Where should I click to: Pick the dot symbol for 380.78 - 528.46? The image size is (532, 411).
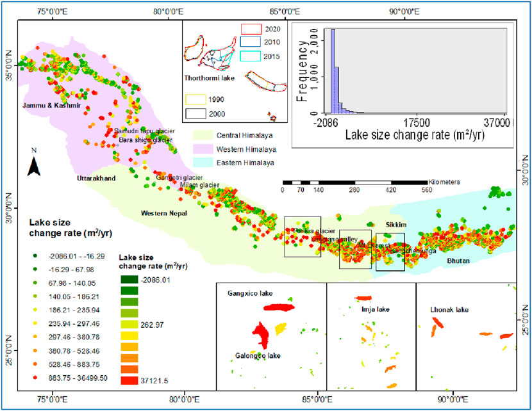(x=36, y=351)
